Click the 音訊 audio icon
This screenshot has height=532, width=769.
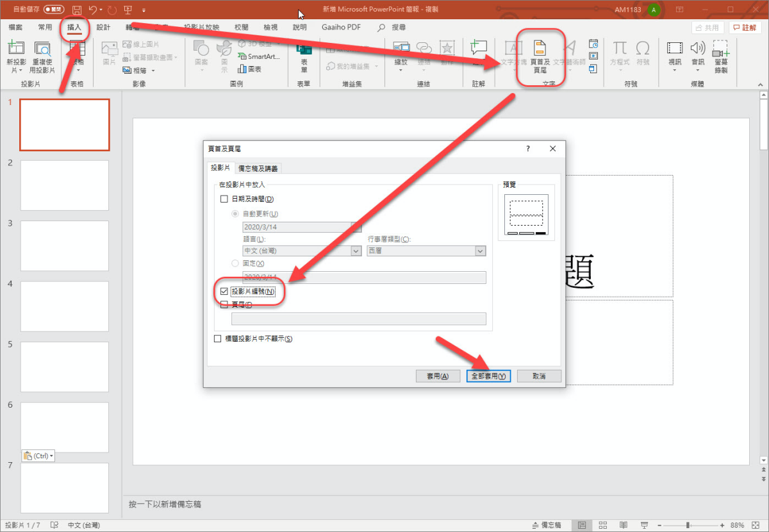pyautogui.click(x=698, y=48)
